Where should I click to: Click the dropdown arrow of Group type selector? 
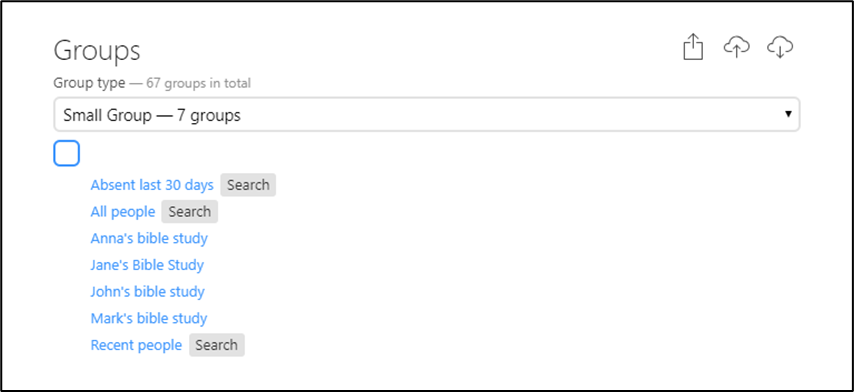click(x=788, y=114)
